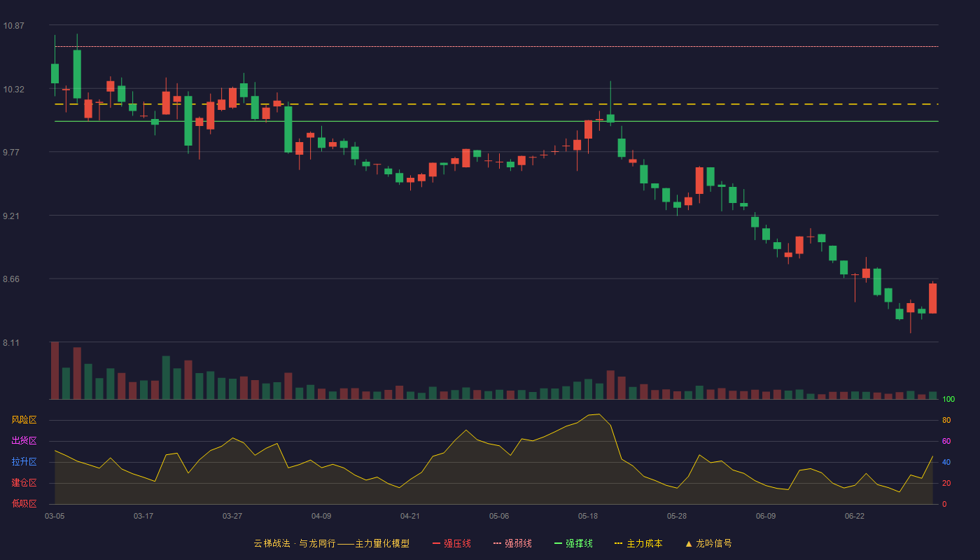The width and height of the screenshot is (980, 560).
Task: Click the 04-09 date label
Action: [x=321, y=516]
